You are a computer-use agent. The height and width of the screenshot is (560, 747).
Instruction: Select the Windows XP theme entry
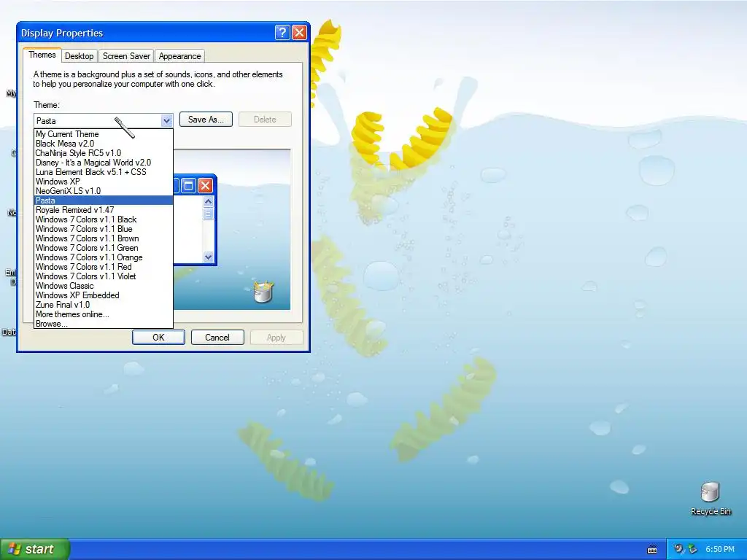point(104,182)
